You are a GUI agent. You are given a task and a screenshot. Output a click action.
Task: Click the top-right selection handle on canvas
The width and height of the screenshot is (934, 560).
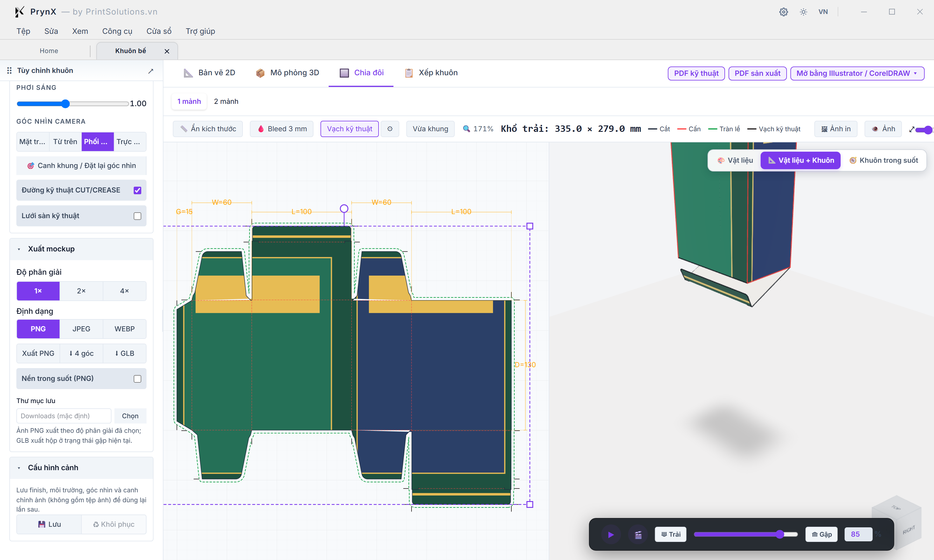point(530,226)
